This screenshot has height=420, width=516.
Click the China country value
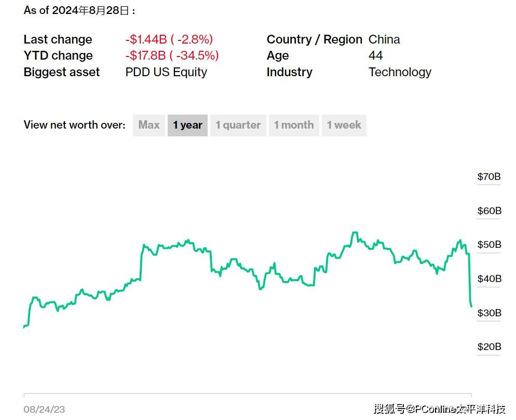point(384,39)
